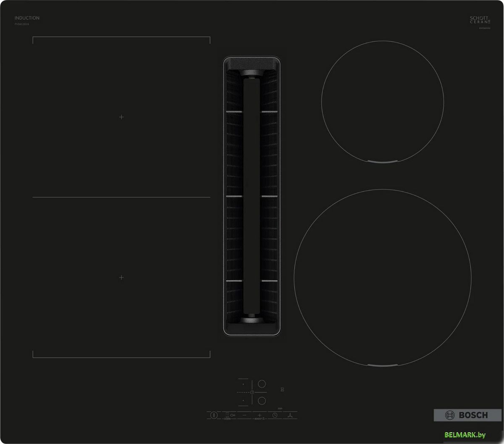Tap the timer clock icon
Screen dimensions: 504x444
275,415
